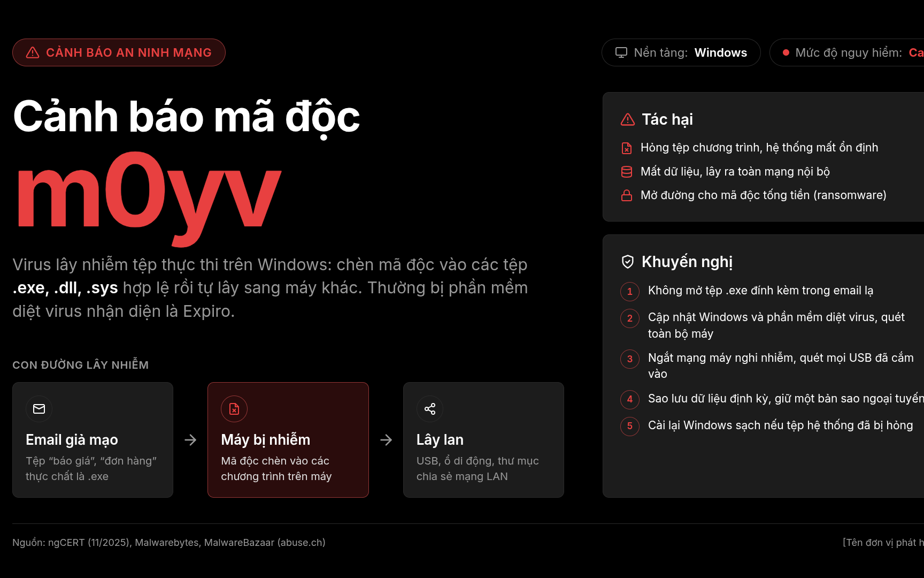Click text Mất dữ liệu, lây ra toàn mạng nội bộ

[x=735, y=172]
